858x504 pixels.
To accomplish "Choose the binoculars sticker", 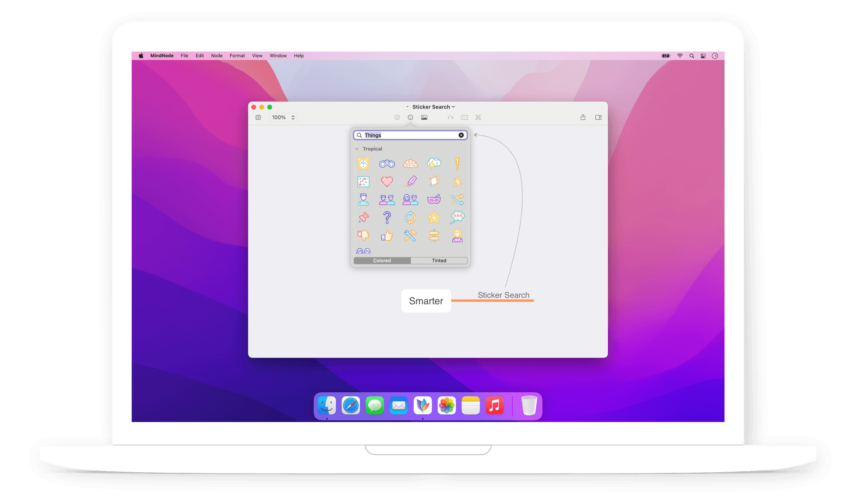I will pos(387,163).
